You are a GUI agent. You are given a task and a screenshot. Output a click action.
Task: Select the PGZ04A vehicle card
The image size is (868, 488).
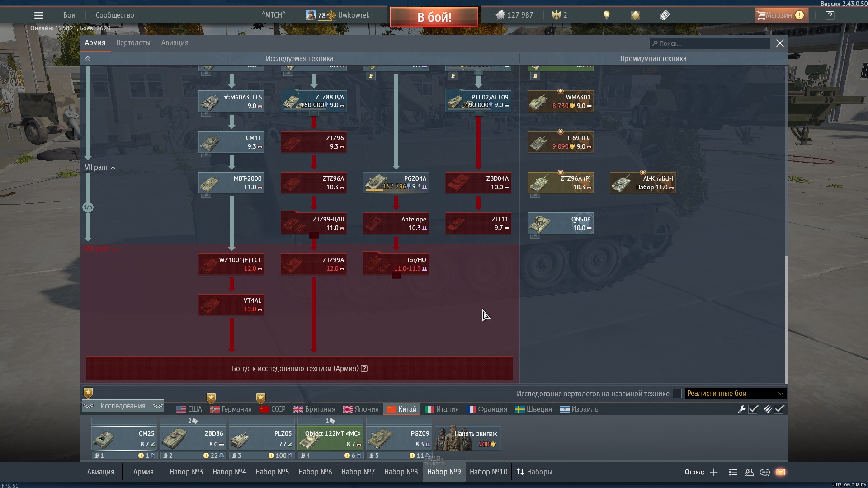[x=396, y=183]
